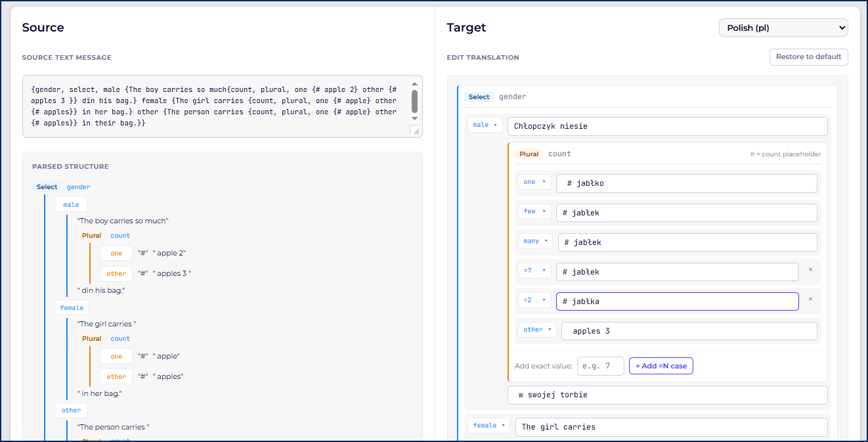868x442 pixels.
Task: Select the " apple 2" text in Parsed Structure
Action: click(170, 253)
